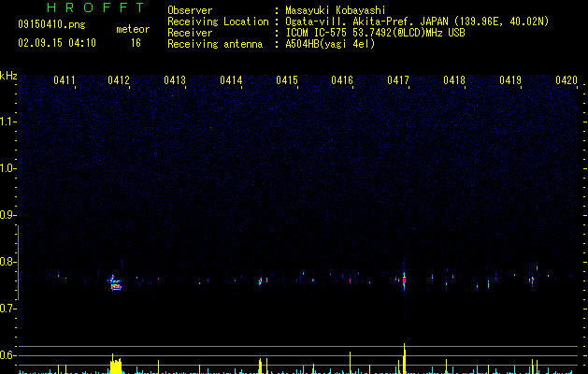Click the HROFFT title text
Image resolution: width=588 pixels, height=374 pixels.
point(95,7)
